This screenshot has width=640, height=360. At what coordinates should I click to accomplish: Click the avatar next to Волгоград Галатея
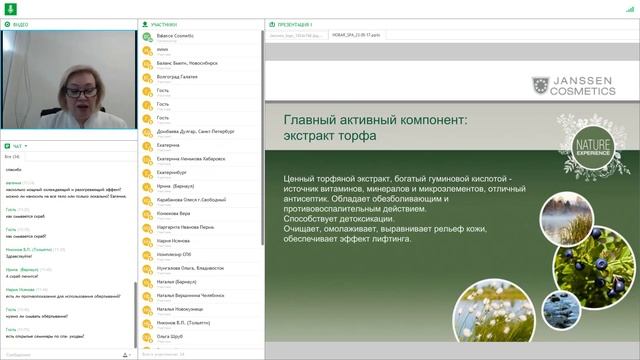(x=147, y=78)
